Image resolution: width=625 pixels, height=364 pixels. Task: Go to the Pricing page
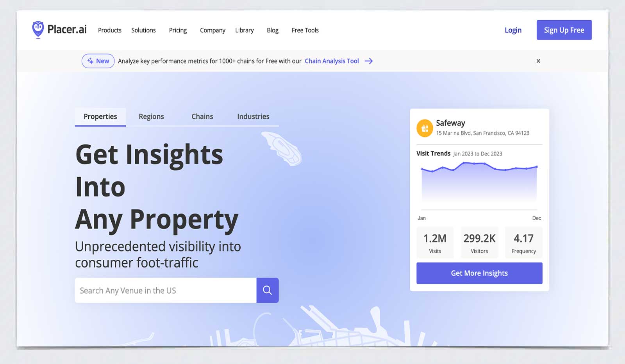178,30
